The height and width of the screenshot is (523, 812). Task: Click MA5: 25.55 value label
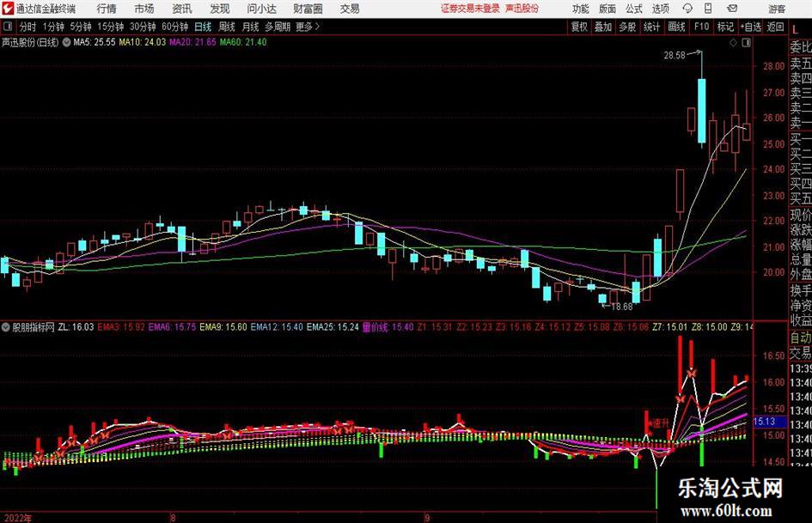(95, 42)
